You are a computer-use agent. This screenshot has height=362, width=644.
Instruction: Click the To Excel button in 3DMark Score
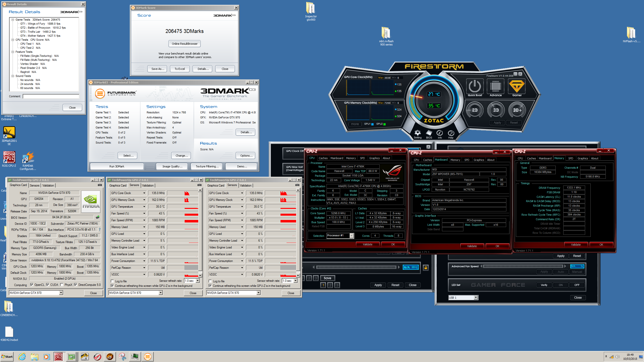(180, 69)
